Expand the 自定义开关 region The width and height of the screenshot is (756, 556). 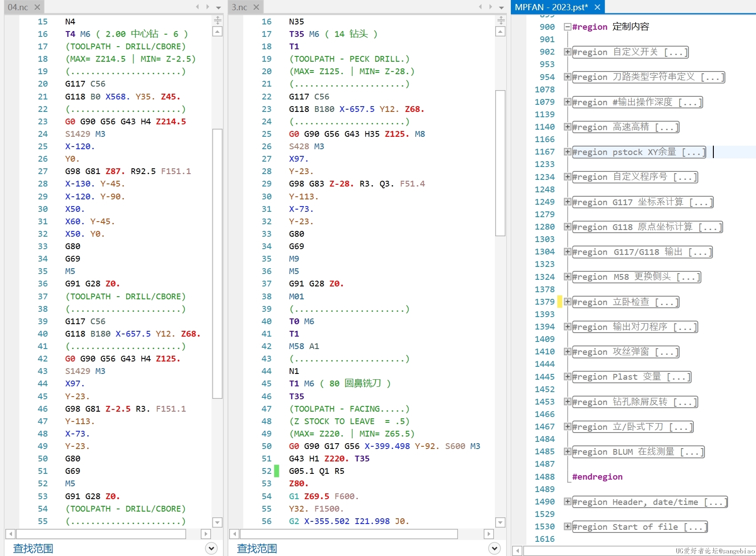tap(567, 52)
